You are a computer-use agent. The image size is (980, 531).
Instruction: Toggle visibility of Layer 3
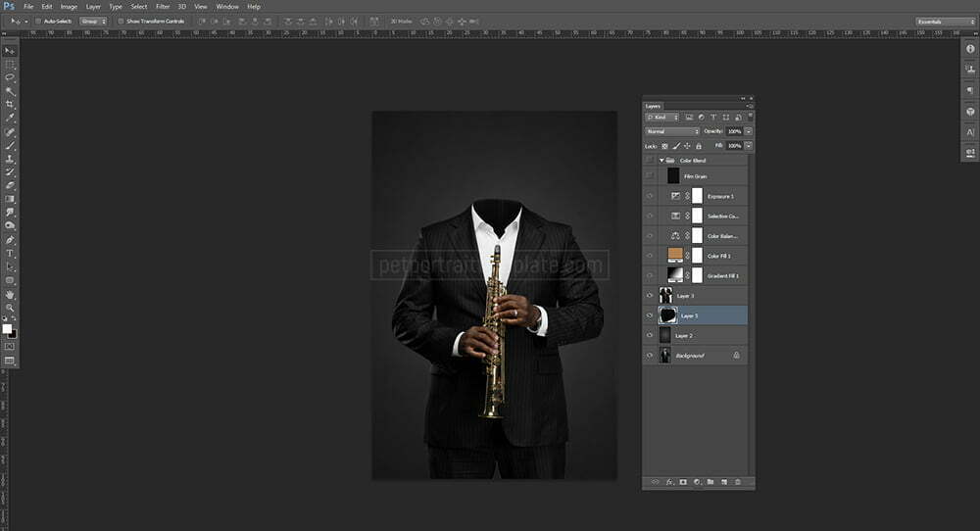649,295
